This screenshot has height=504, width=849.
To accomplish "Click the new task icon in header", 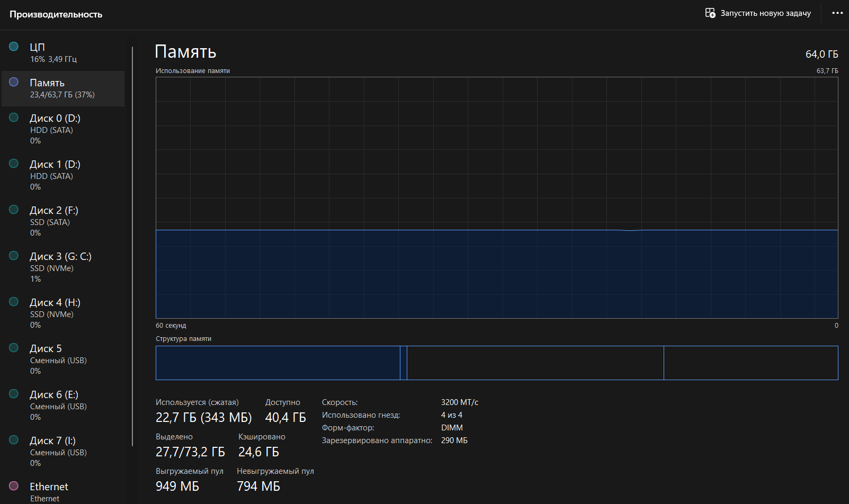I will click(x=710, y=13).
